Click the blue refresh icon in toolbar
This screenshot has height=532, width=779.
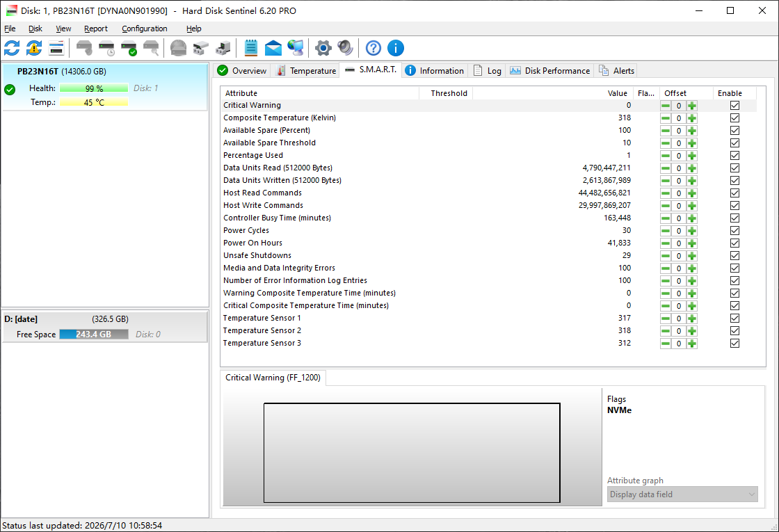tap(12, 48)
